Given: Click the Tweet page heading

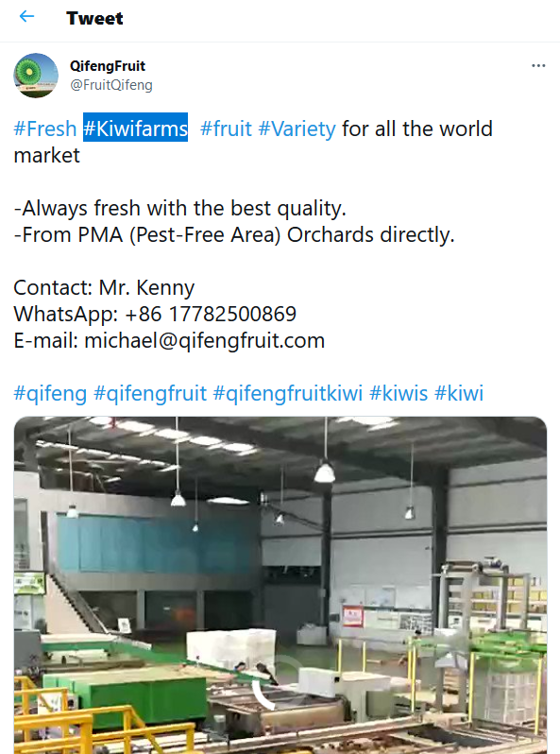Looking at the screenshot, I should [x=94, y=18].
